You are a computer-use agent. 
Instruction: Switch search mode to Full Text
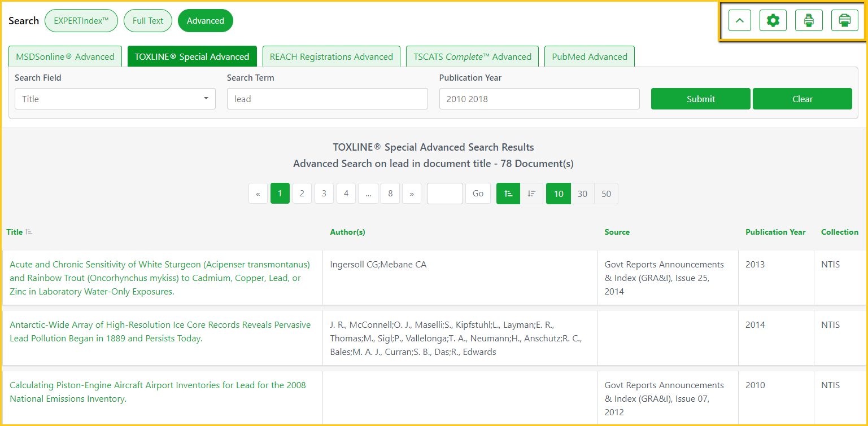coord(148,21)
